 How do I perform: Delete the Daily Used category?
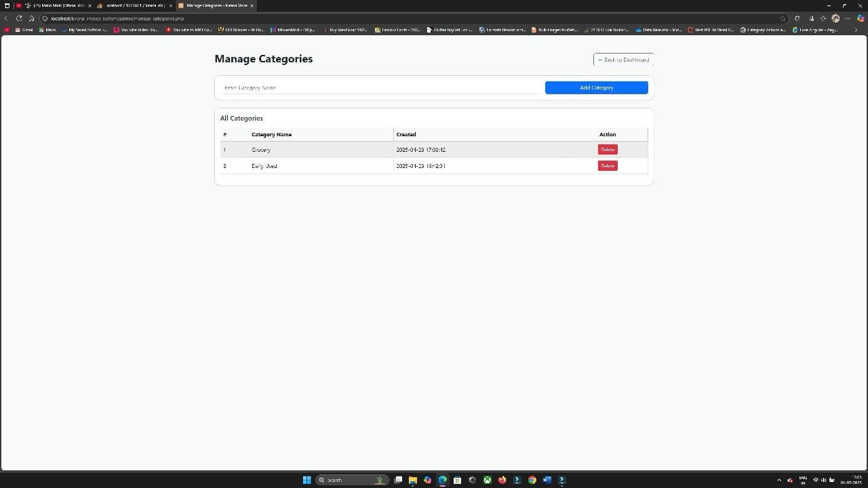pos(608,166)
